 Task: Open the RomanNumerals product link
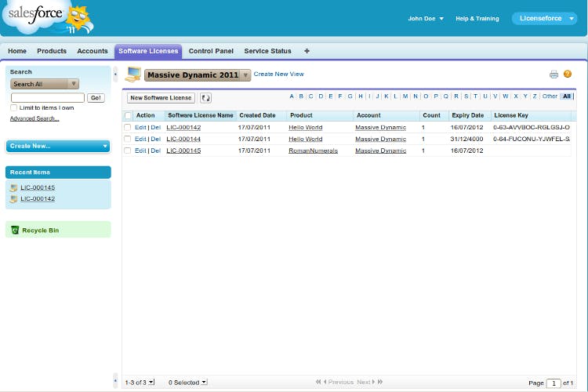tap(313, 151)
